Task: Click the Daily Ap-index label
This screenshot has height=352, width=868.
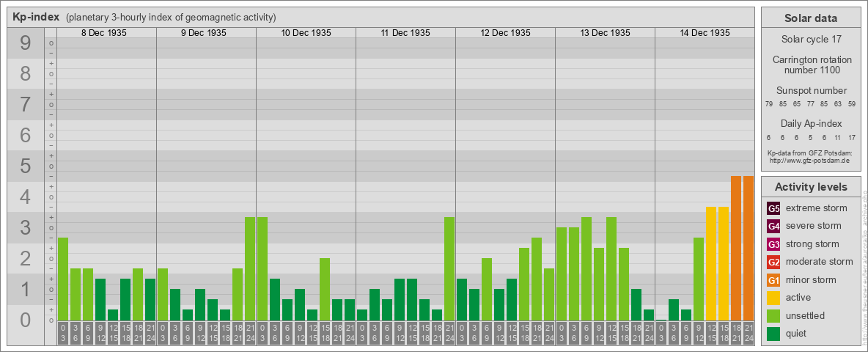Action: [811, 123]
